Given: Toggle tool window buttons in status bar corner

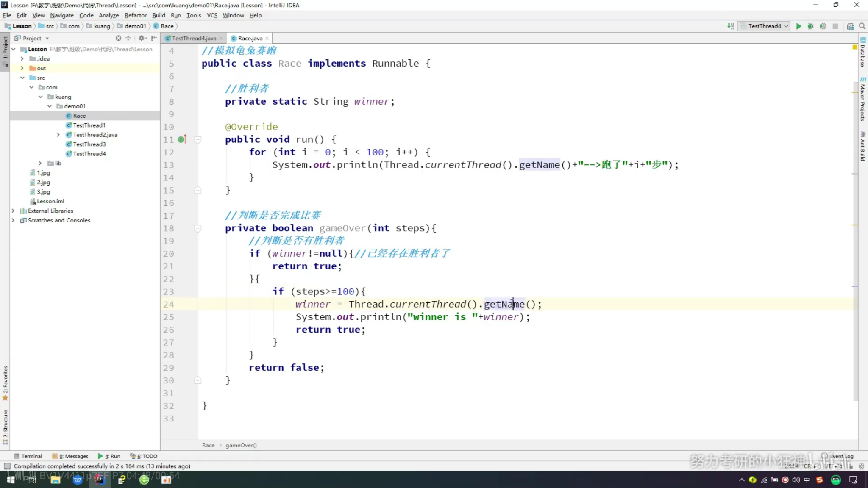Looking at the screenshot, I should [x=7, y=466].
